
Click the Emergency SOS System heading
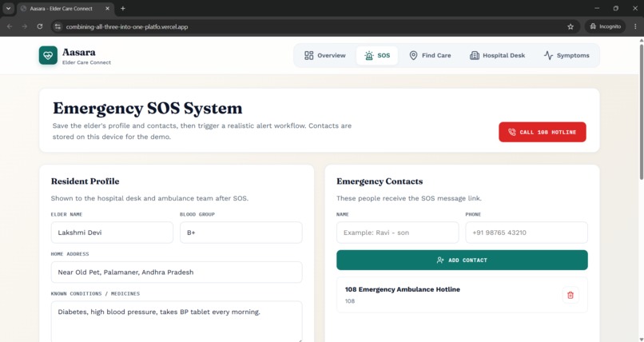pyautogui.click(x=148, y=108)
